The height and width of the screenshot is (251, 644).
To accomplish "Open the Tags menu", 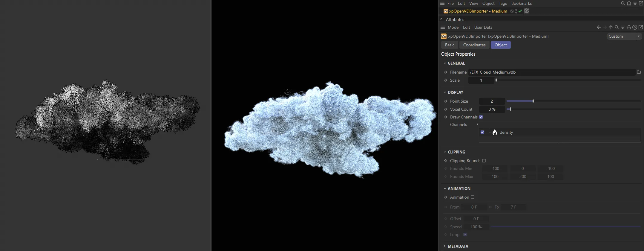I will (x=503, y=3).
